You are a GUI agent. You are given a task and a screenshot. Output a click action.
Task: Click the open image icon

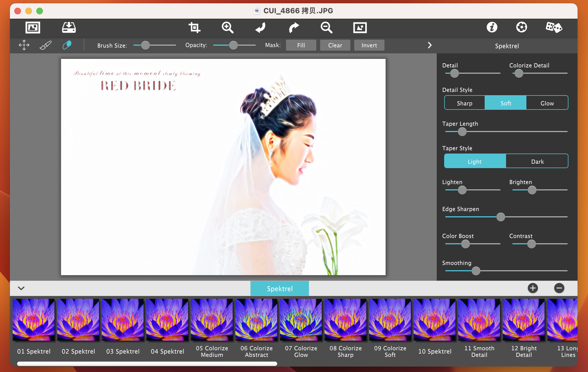click(33, 28)
